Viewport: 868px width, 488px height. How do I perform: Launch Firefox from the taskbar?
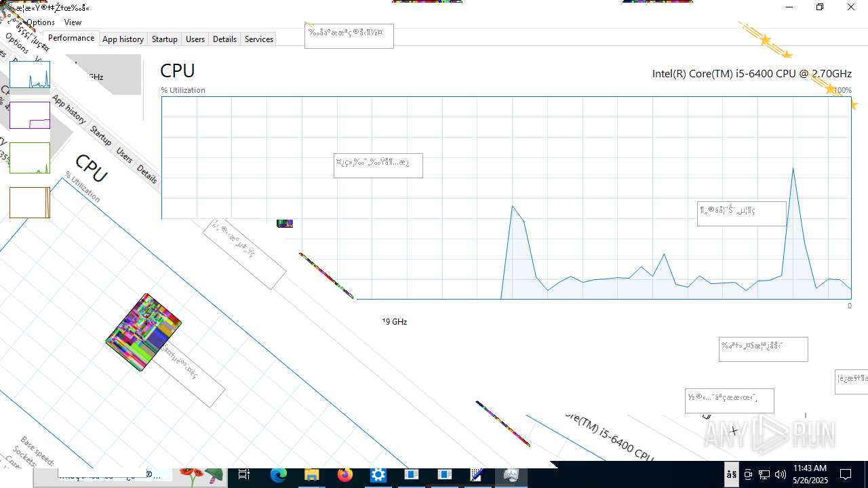coord(344,475)
